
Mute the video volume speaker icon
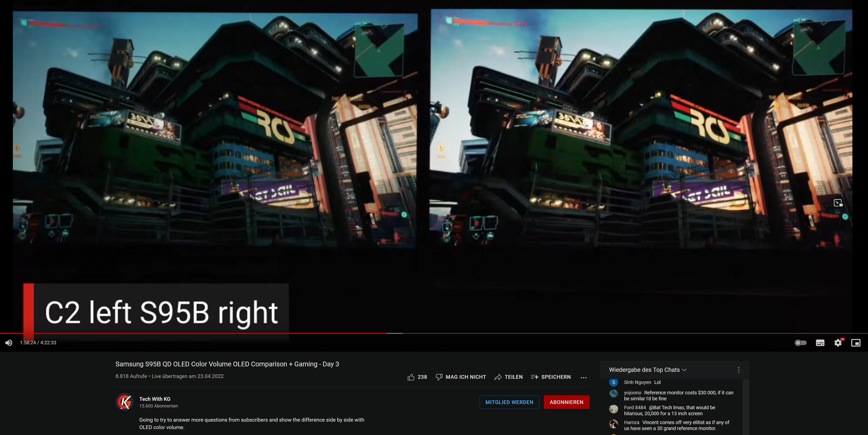pos(9,343)
